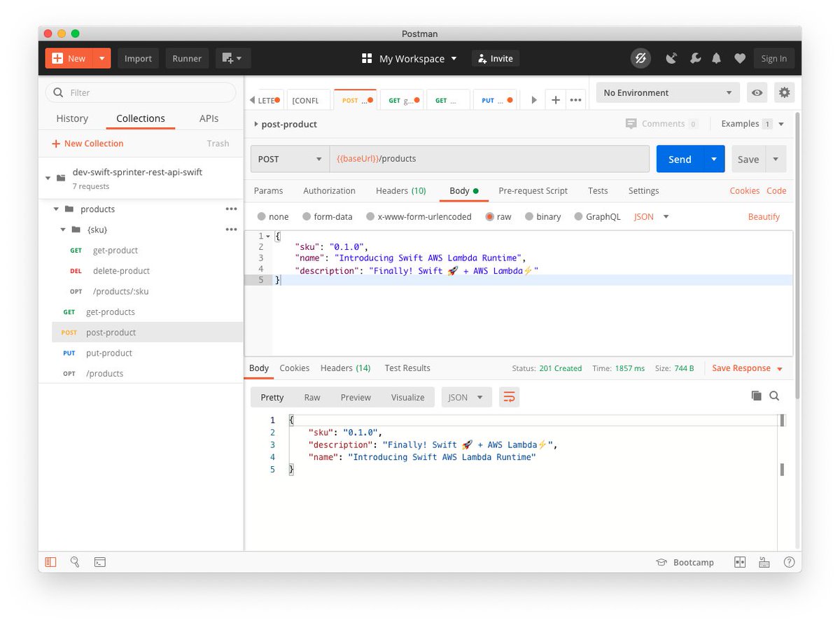
Task: Open the Examples dropdown
Action: click(752, 123)
